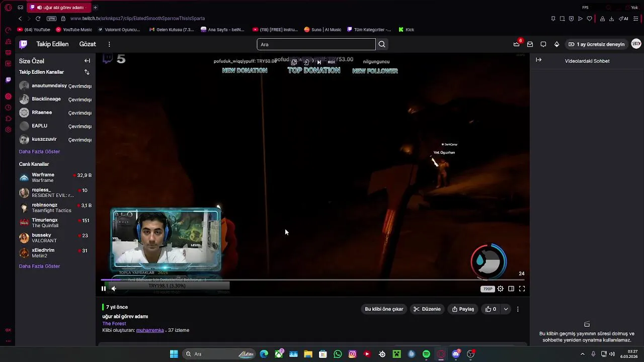This screenshot has width=644, height=362.
Task: Open Twitch panel in Opera sidebar
Action: coord(8,79)
